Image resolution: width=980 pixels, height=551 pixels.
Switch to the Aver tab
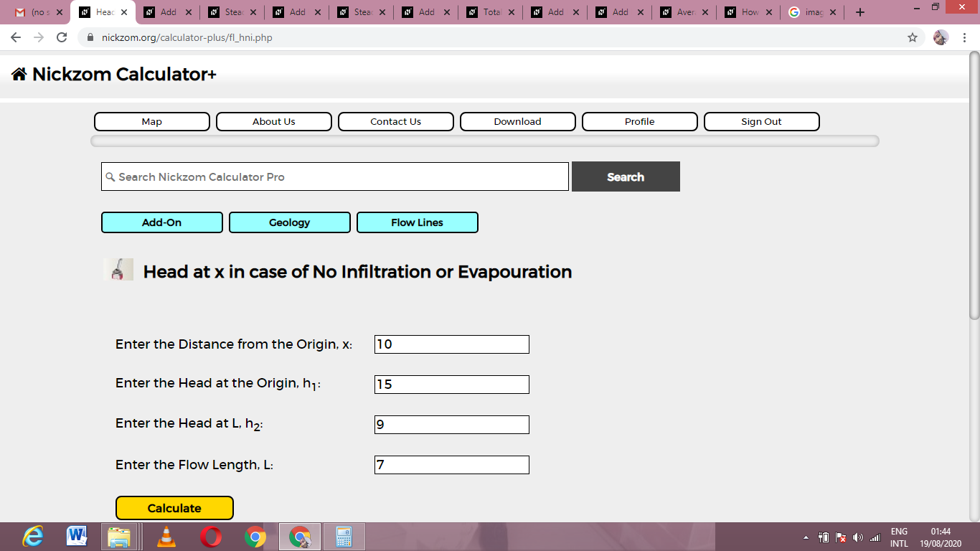pos(683,12)
